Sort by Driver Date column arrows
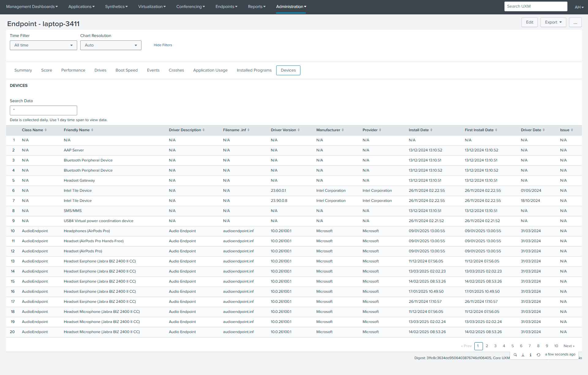Screen dimensions: 588x375 click(x=544, y=130)
